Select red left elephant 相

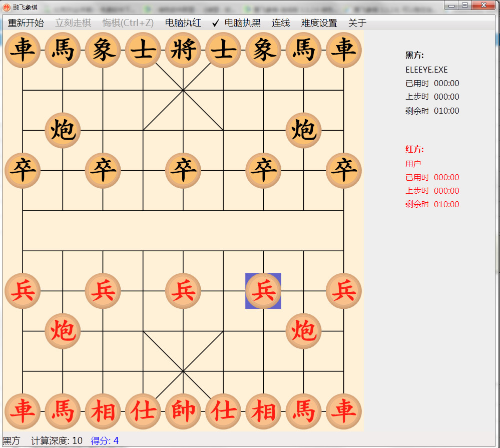(x=103, y=411)
